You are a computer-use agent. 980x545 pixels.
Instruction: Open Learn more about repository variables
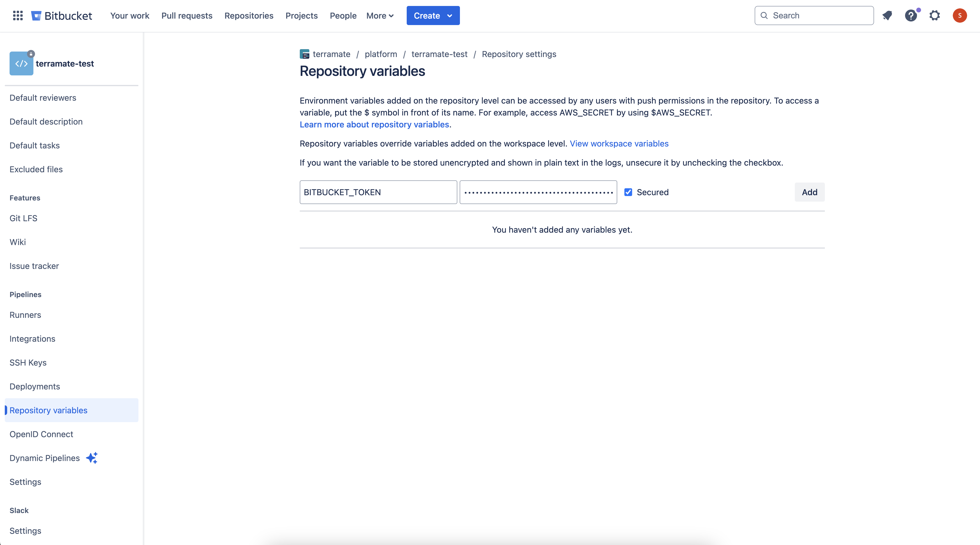(x=374, y=124)
